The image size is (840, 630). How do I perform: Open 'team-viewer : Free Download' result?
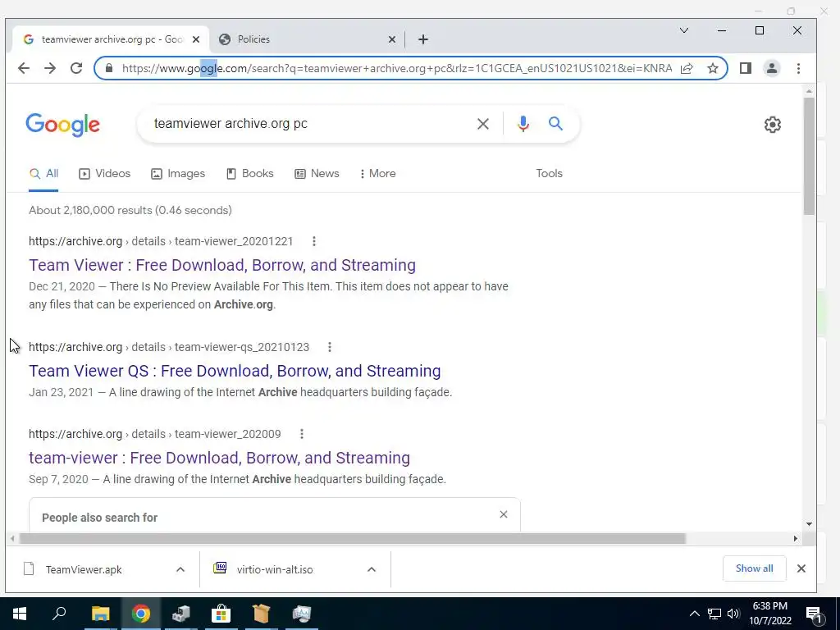pyautogui.click(x=219, y=458)
